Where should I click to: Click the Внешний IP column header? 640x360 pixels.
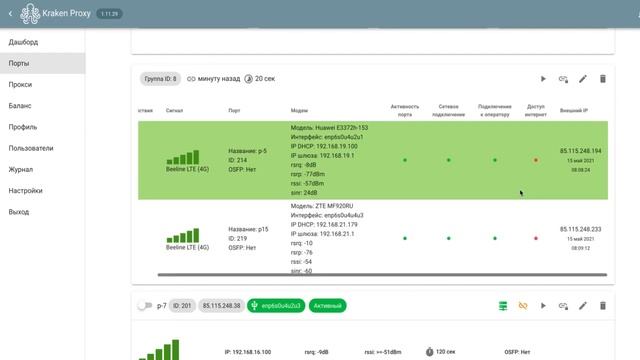pos(574,111)
